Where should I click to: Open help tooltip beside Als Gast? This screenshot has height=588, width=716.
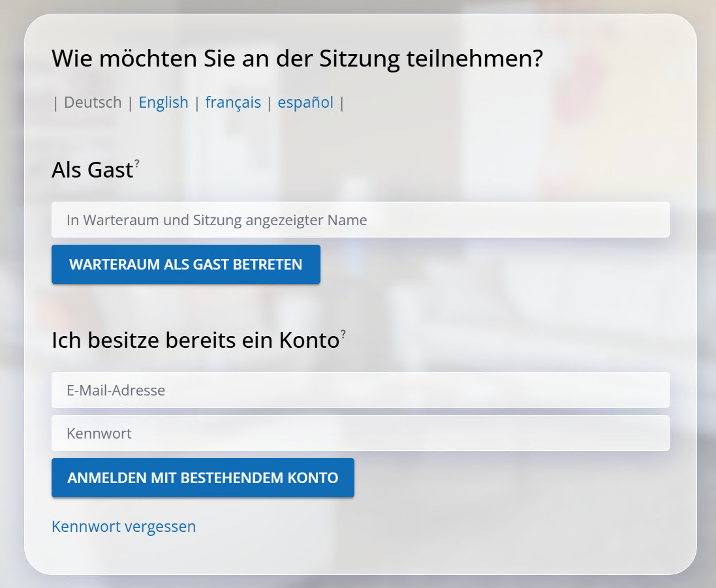137,164
